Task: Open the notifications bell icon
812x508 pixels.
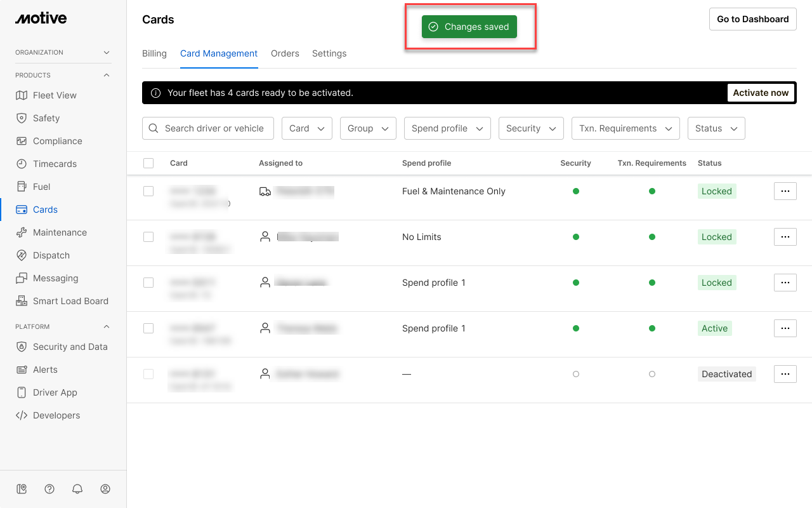Action: tap(77, 489)
